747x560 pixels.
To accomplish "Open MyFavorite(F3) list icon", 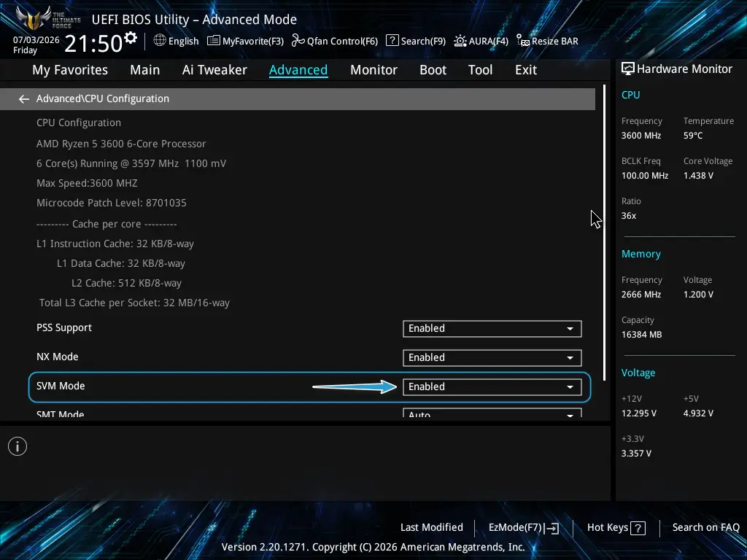I will click(214, 41).
